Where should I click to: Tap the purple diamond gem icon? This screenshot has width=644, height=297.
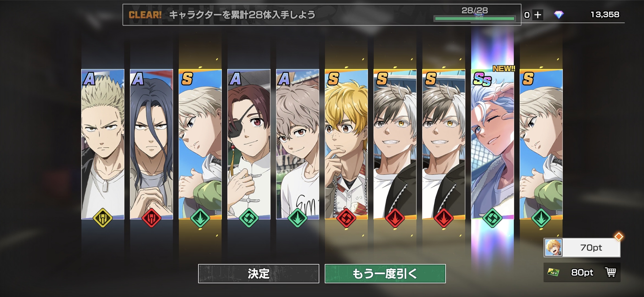tap(559, 15)
